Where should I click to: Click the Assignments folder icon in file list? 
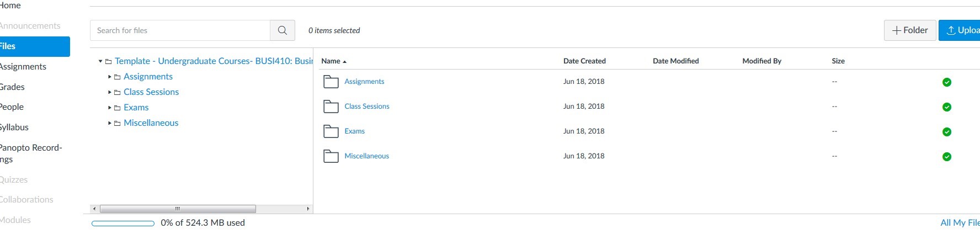click(331, 82)
